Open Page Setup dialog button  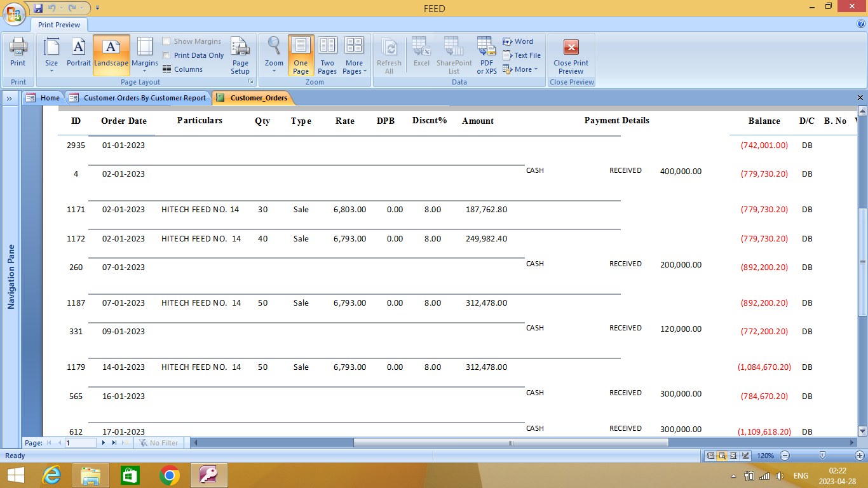[x=240, y=55]
